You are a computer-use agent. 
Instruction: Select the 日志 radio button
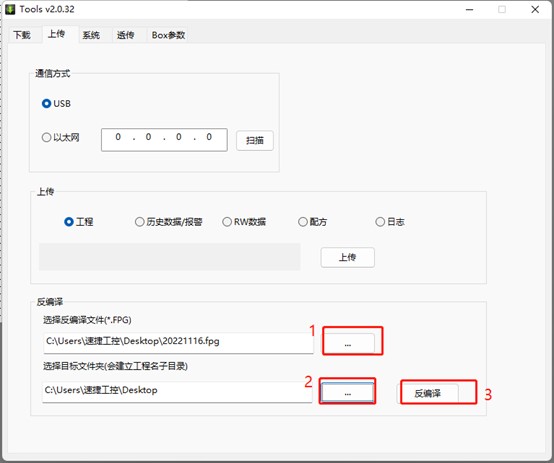tap(390, 222)
